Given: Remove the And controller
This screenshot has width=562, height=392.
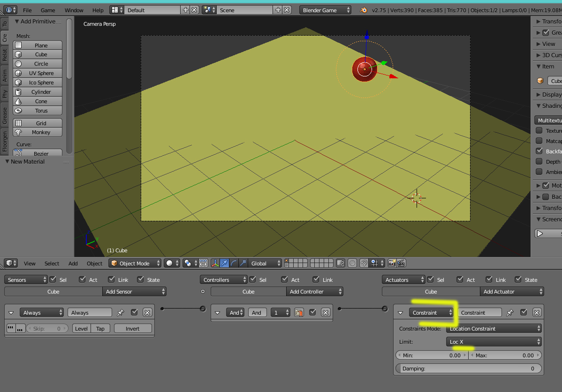Looking at the screenshot, I should [x=326, y=313].
